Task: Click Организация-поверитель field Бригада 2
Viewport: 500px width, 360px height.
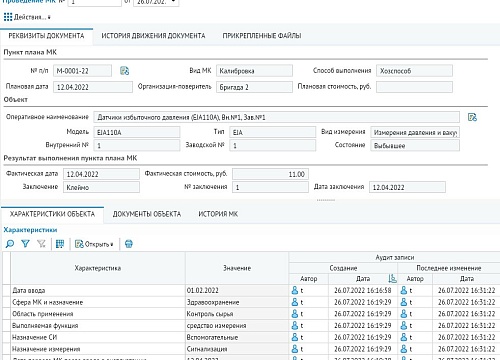Action: point(254,87)
